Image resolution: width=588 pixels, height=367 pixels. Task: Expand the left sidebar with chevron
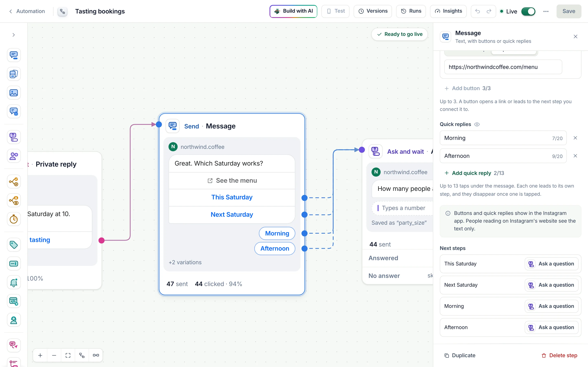tap(14, 35)
